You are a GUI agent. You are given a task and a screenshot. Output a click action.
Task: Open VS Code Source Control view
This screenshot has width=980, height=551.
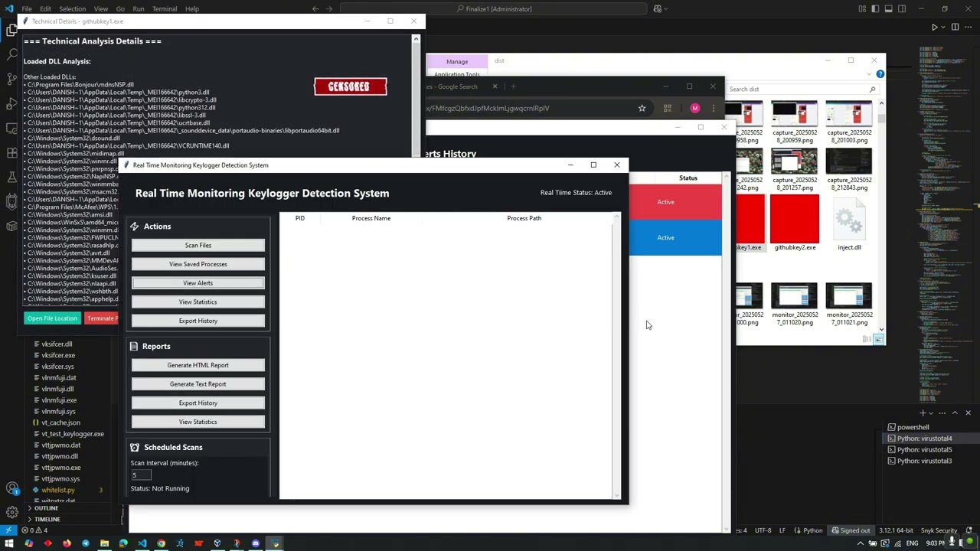(11, 79)
